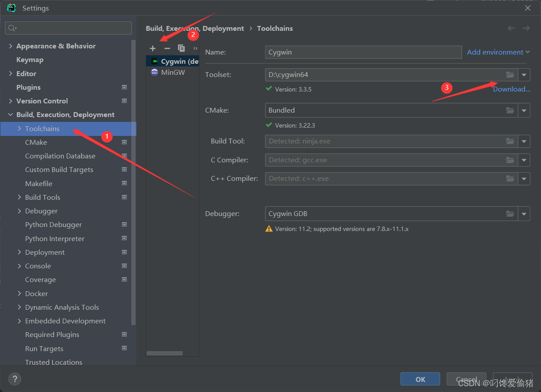
Task: Open the help question mark button
Action: tap(15, 379)
